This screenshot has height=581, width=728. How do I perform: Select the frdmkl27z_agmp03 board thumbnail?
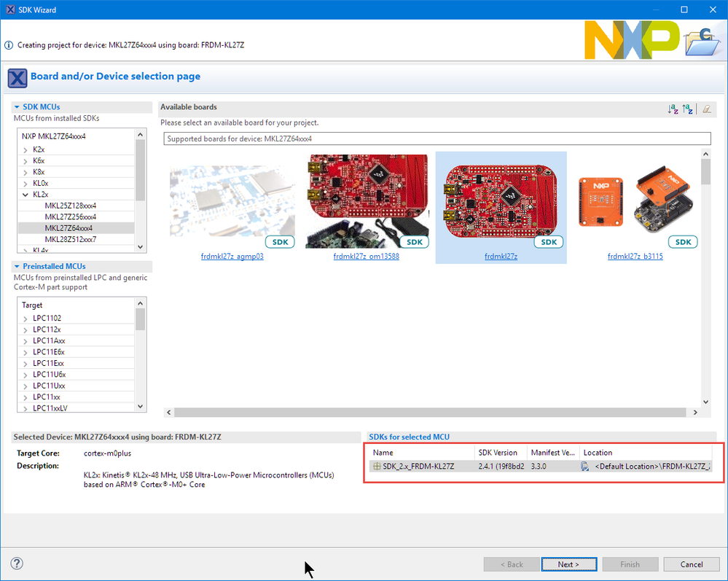(232, 201)
